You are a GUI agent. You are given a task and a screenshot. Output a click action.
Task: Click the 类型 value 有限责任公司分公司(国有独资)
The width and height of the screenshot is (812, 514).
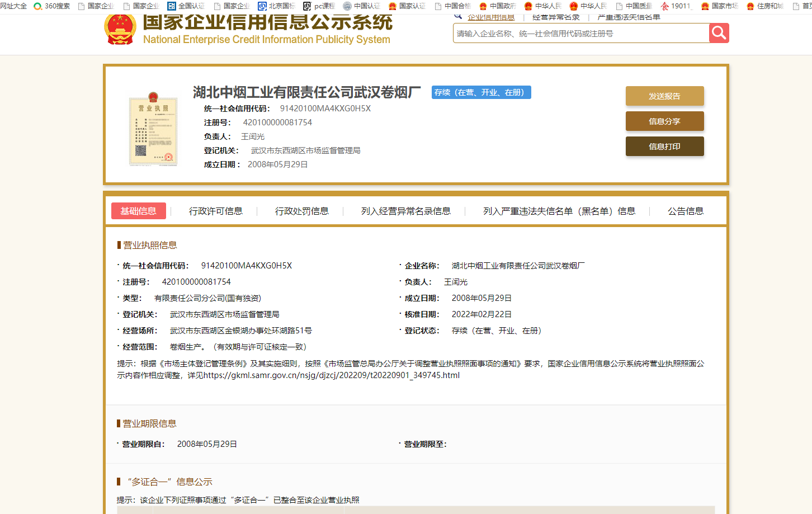click(207, 298)
